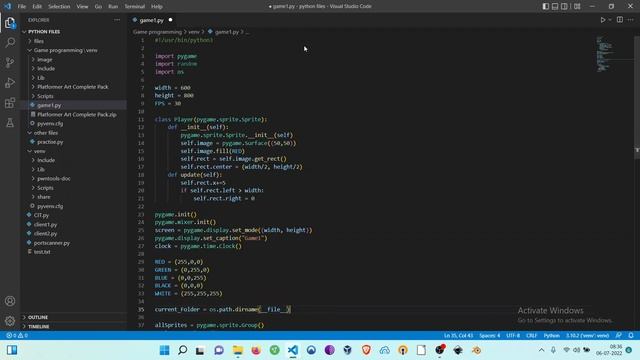This screenshot has height=360, width=640.
Task: Open the Run menu
Action: 113,7
